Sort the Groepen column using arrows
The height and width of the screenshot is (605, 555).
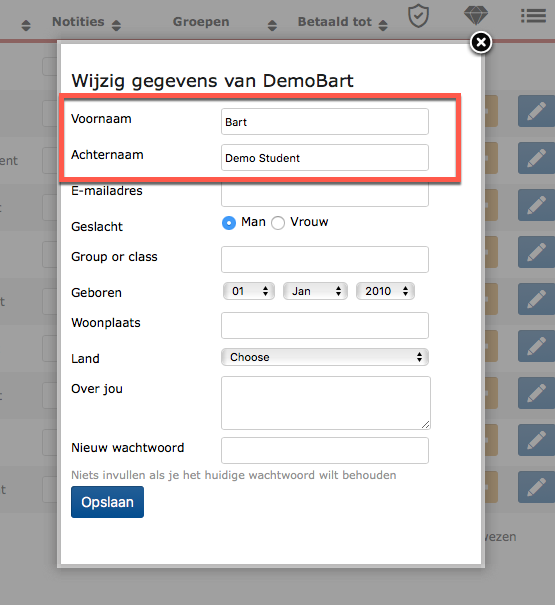[272, 25]
